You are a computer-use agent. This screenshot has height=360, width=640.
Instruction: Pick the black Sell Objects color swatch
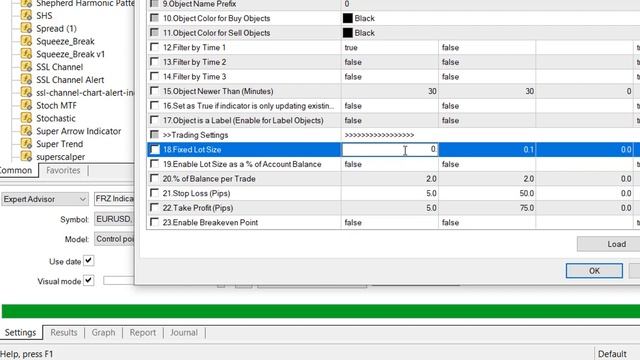(x=348, y=33)
